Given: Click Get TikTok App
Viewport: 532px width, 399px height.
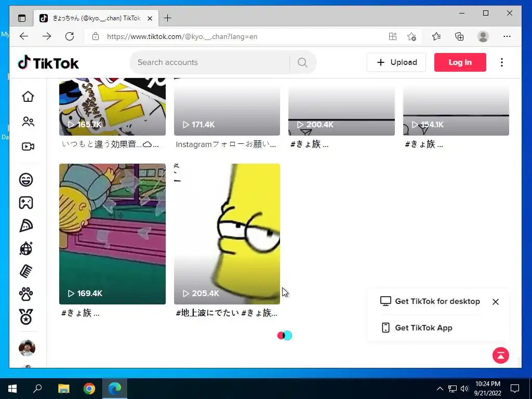Looking at the screenshot, I should pyautogui.click(x=417, y=328).
